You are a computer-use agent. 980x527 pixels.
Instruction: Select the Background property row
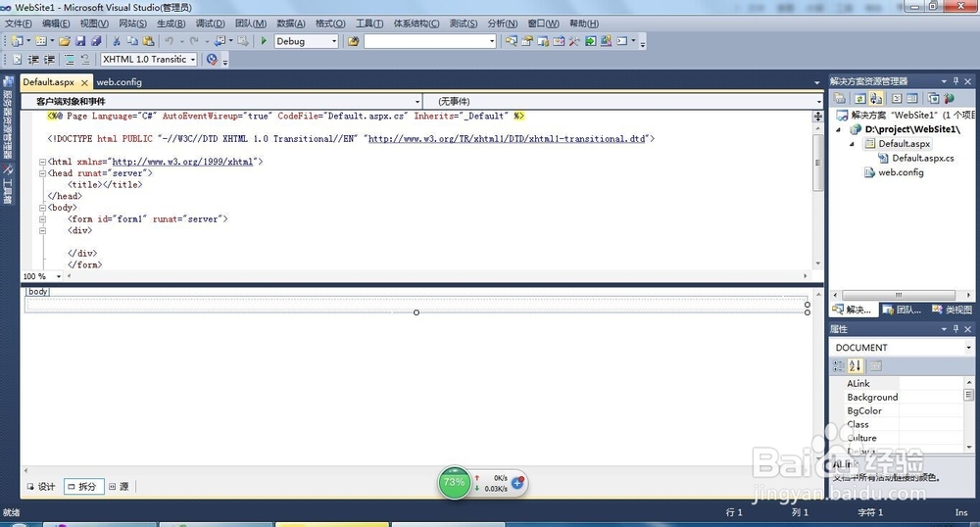tap(899, 397)
